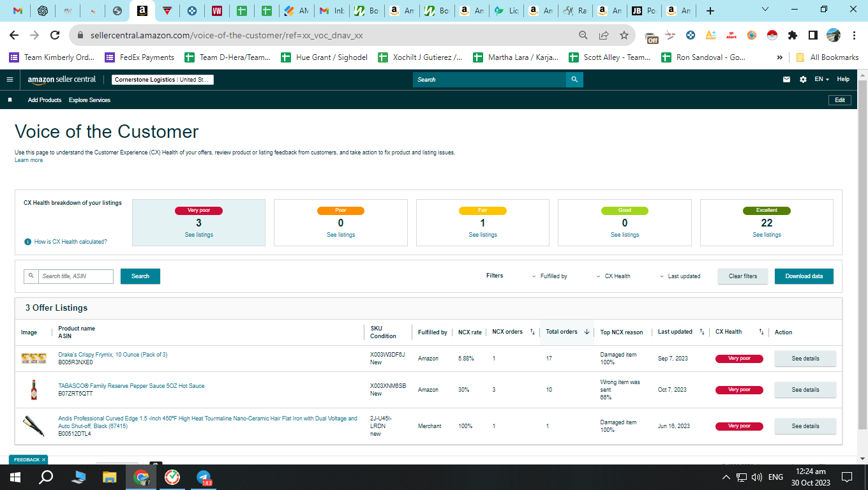Click the teal Search button
Viewport: 868px width, 490px height.
click(140, 276)
